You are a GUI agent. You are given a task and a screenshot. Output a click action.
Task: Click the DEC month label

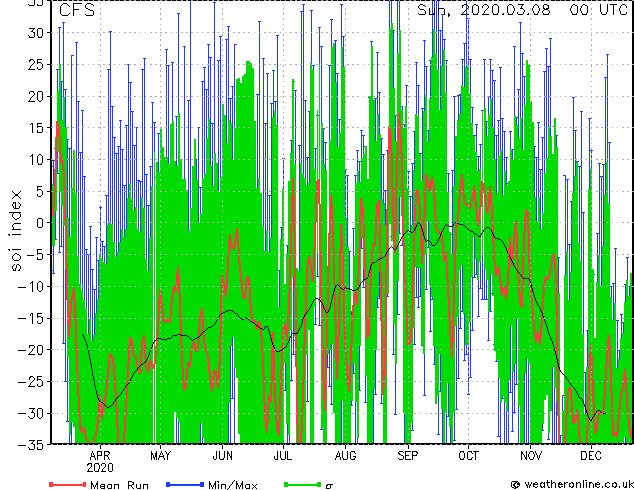click(x=591, y=456)
